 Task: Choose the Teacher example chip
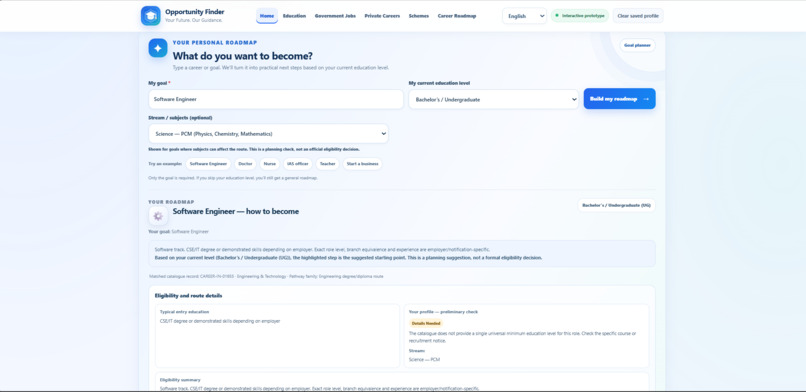point(327,164)
